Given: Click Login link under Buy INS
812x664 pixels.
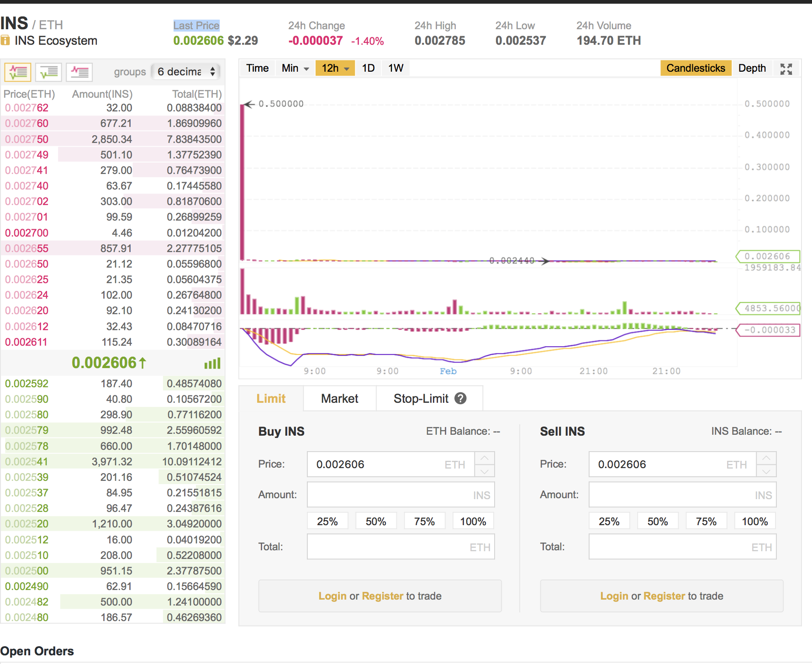Looking at the screenshot, I should pyautogui.click(x=332, y=596).
